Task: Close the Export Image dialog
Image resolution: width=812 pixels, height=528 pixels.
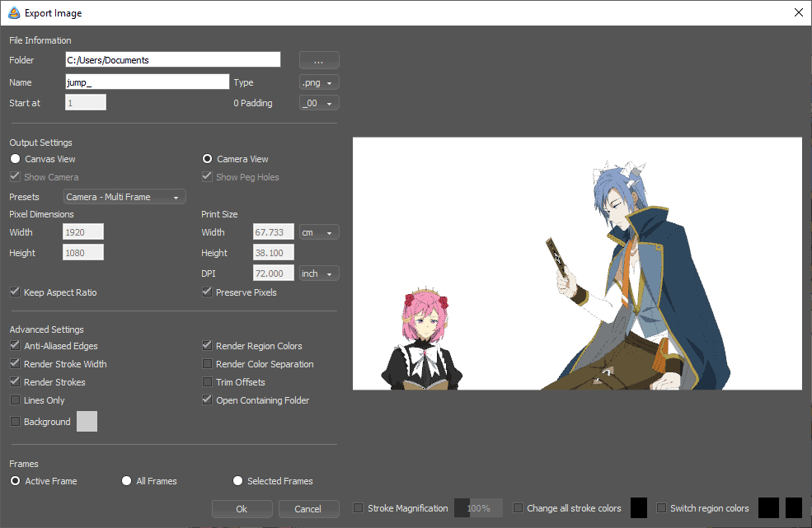Action: pyautogui.click(x=799, y=12)
